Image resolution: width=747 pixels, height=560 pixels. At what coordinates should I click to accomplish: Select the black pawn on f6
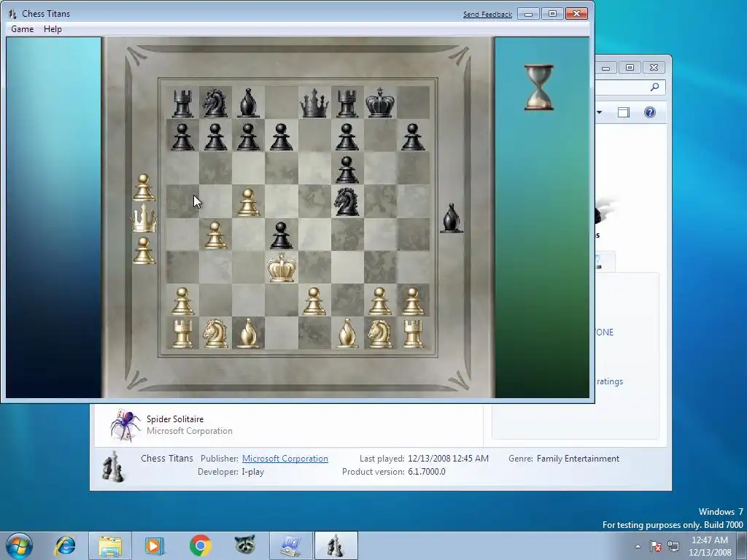[x=347, y=169]
